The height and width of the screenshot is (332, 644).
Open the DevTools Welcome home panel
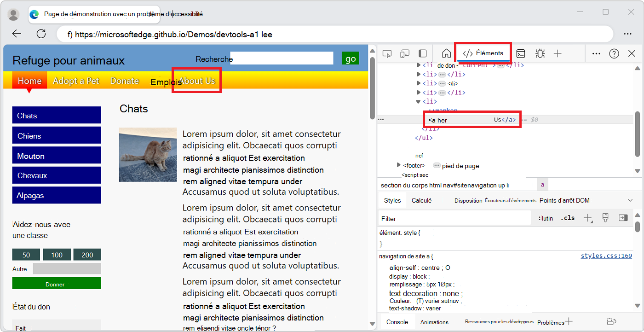point(445,53)
